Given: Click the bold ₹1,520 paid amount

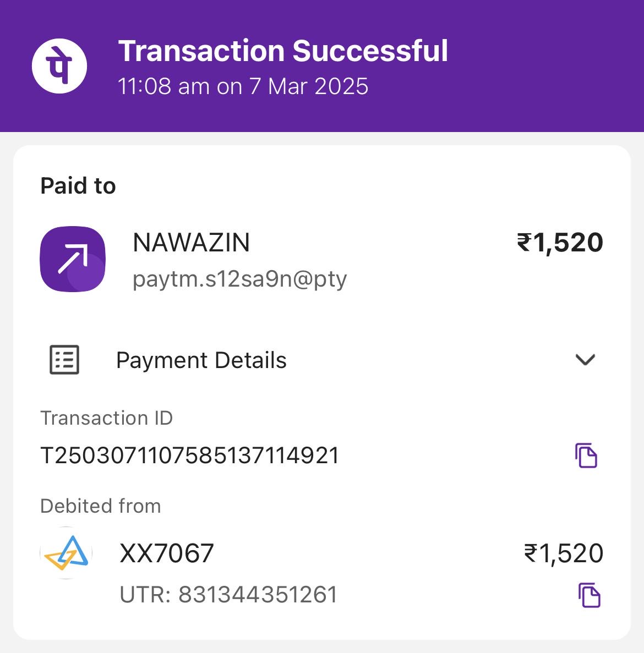Looking at the screenshot, I should click(x=560, y=243).
